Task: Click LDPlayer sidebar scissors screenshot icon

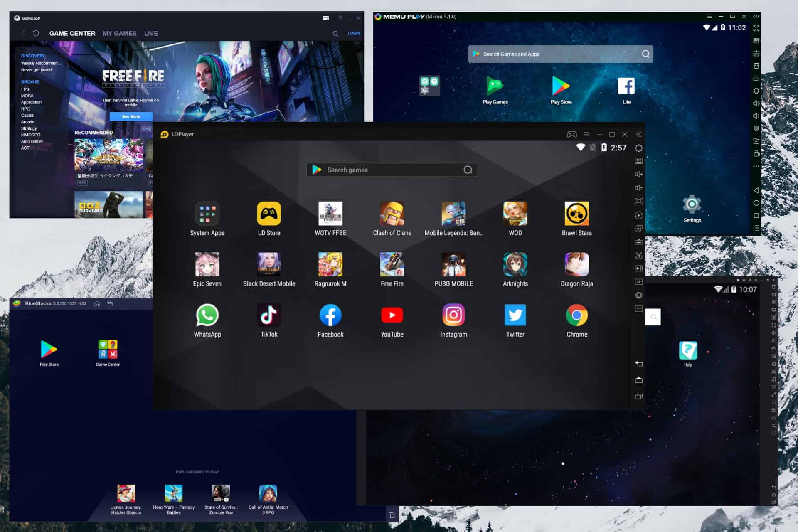Action: click(639, 255)
